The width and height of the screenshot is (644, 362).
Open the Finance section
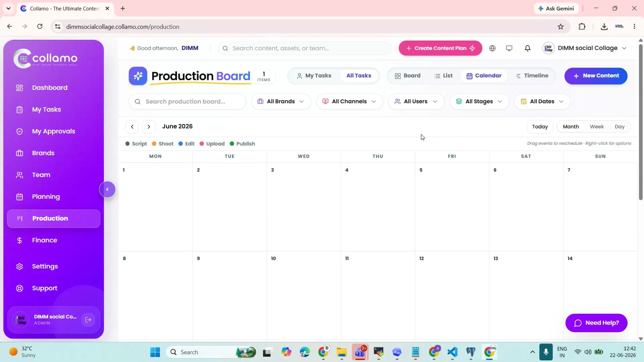54,240
